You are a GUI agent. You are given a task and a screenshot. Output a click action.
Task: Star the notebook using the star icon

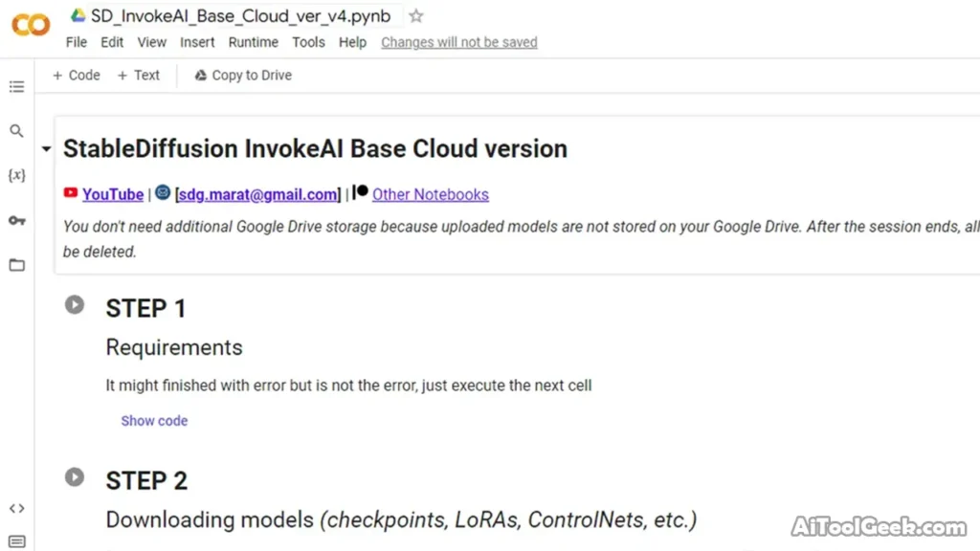tap(415, 15)
